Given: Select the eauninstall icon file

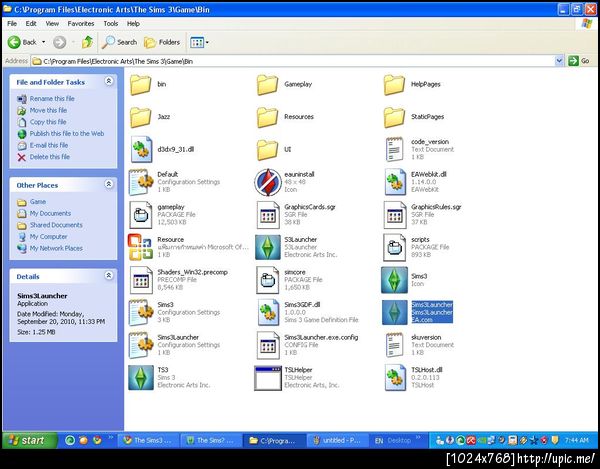Looking at the screenshot, I should (x=268, y=182).
